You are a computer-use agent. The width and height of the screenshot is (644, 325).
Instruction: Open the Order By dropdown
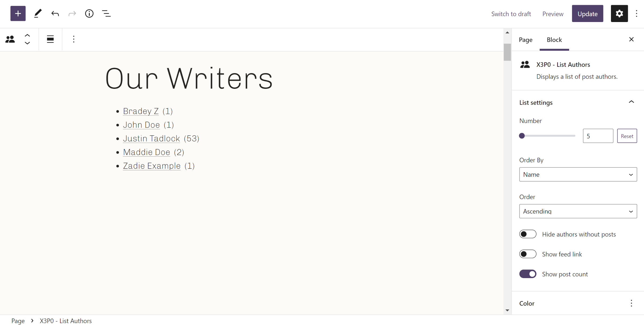click(x=578, y=174)
